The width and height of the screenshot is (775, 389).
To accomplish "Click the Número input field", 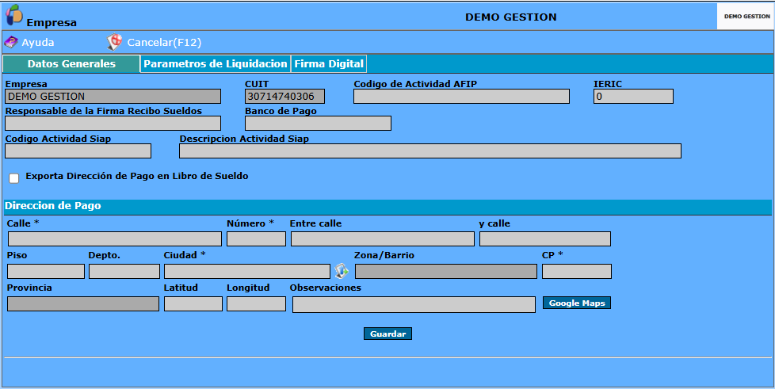I will pos(256,239).
